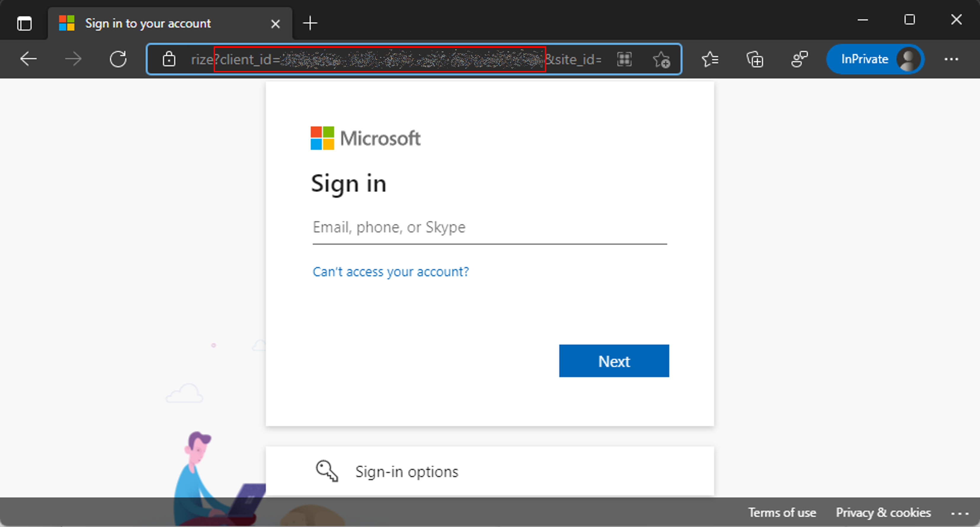The image size is (980, 527).
Task: Click the split screen browser icon
Action: (x=624, y=59)
